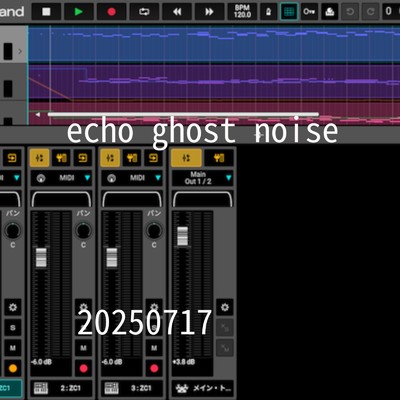Screen dimensions: 400x400
Task: Toggle loop playback in the transport bar
Action: pos(144,12)
